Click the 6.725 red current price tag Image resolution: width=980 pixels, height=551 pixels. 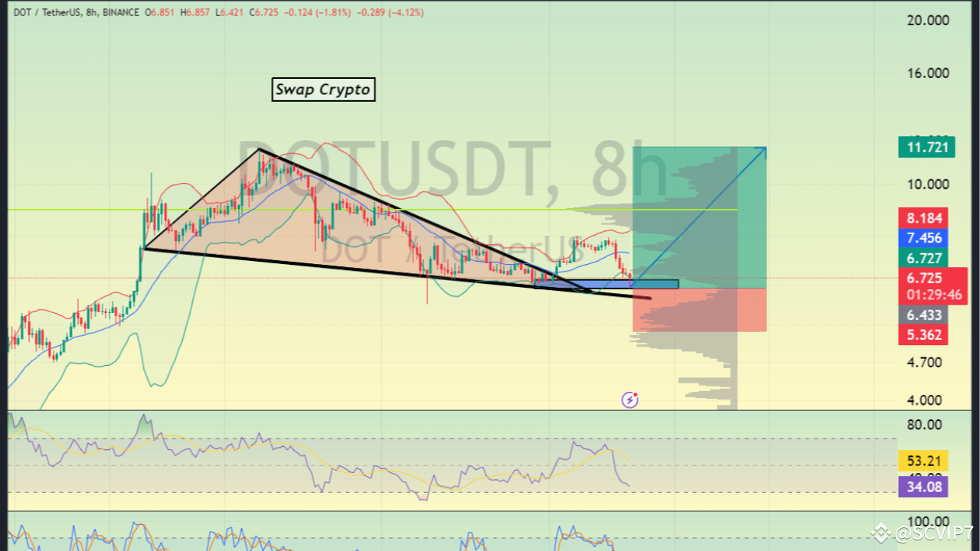[924, 278]
